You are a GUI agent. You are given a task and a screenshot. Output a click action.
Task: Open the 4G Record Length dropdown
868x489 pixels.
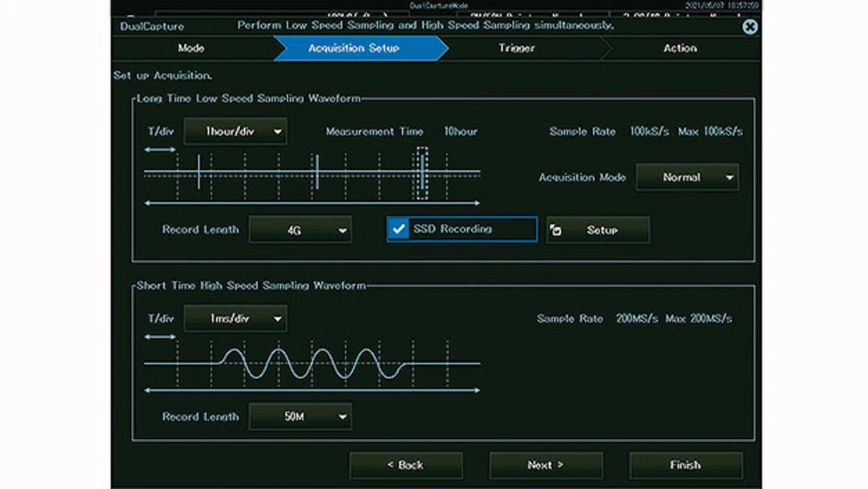(300, 230)
